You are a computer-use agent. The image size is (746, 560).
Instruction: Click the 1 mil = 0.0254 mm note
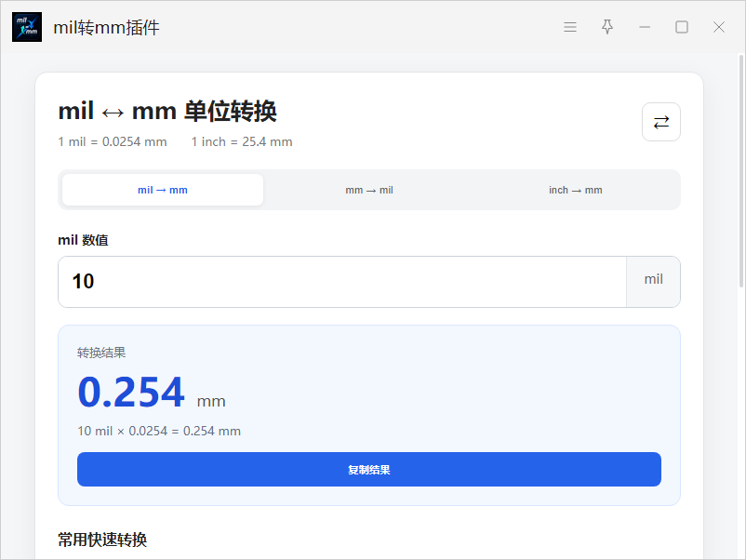click(113, 141)
